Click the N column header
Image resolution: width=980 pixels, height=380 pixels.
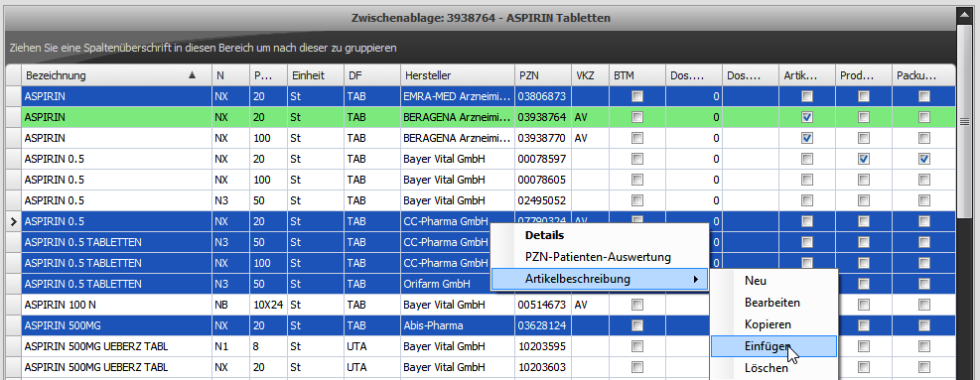(x=230, y=75)
